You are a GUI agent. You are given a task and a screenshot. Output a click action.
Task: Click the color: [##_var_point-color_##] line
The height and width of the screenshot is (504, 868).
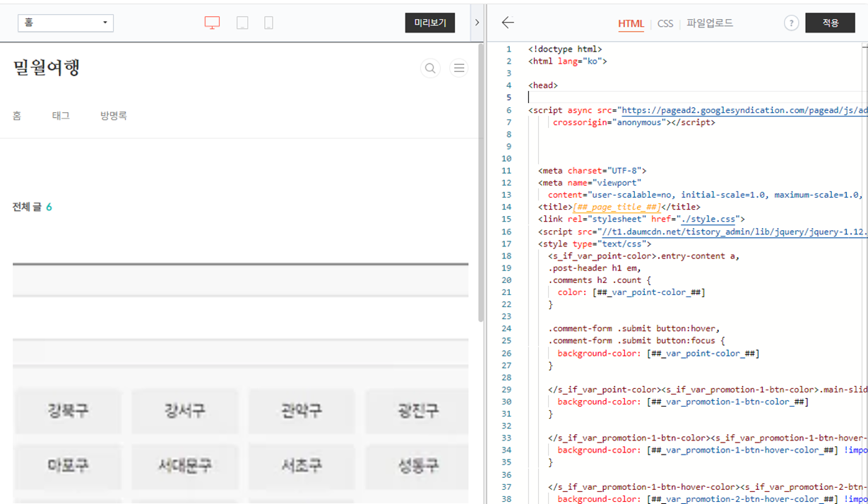pyautogui.click(x=631, y=292)
